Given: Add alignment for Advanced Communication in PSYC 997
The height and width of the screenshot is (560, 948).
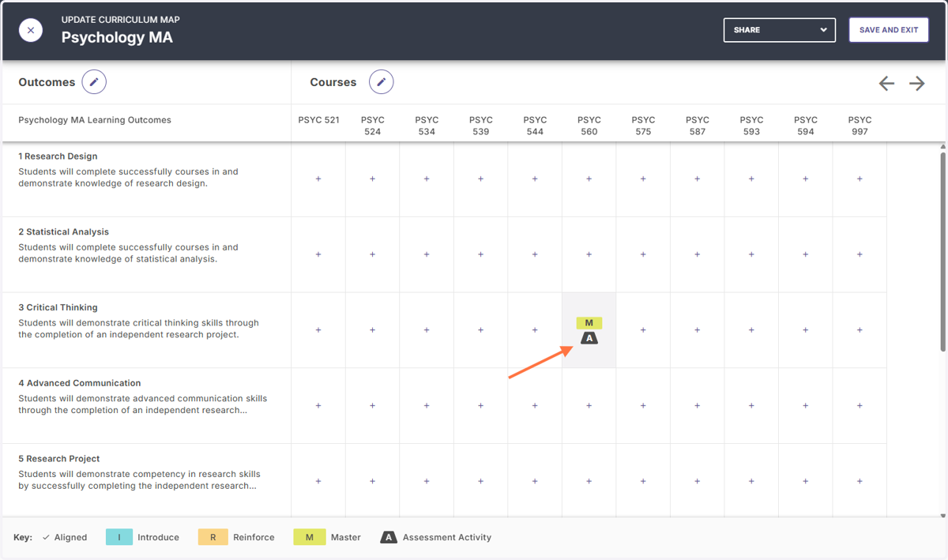Looking at the screenshot, I should pyautogui.click(x=860, y=405).
